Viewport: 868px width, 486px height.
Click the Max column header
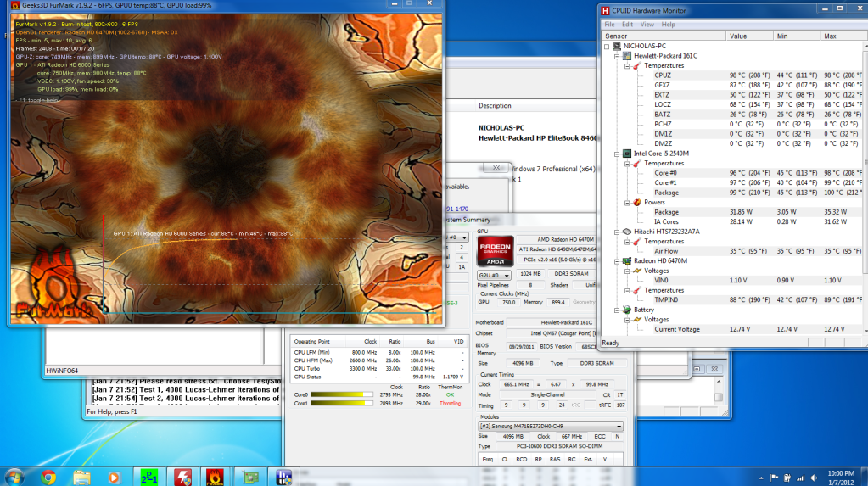point(843,36)
